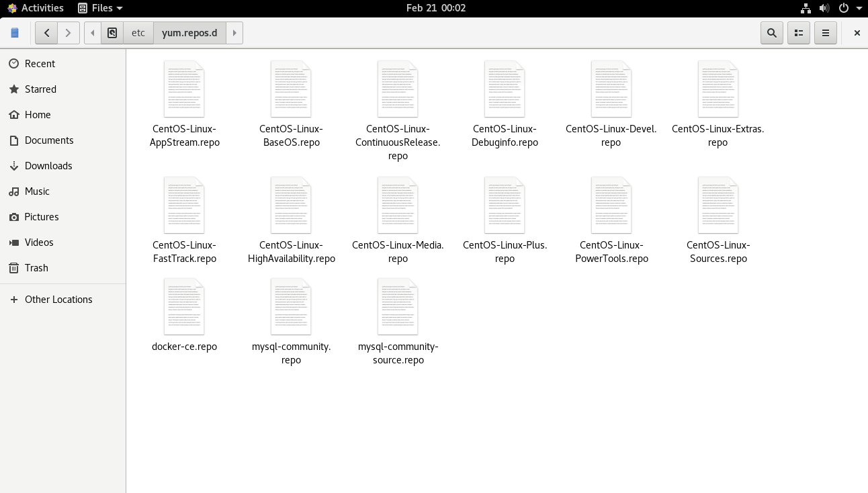This screenshot has width=868, height=493.
Task: Click the CentOS-Linux-AppStream.repo filename label
Action: [x=185, y=136]
